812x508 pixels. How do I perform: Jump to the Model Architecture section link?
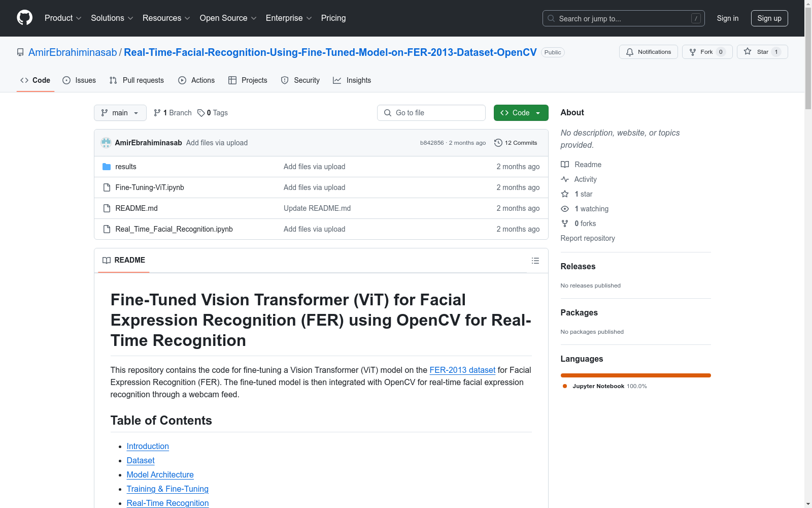160,474
